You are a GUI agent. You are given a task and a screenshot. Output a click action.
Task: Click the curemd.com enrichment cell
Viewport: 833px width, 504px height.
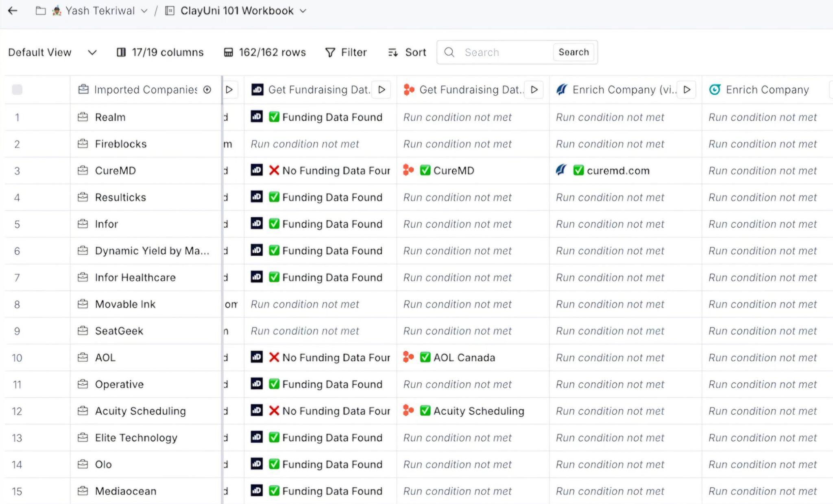click(x=626, y=171)
